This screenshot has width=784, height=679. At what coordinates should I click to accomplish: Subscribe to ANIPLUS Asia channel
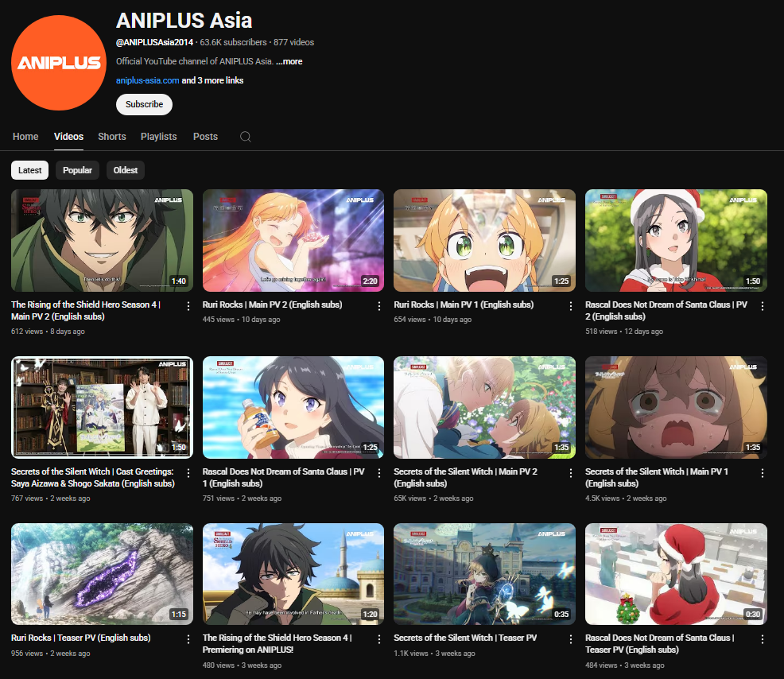coord(144,104)
